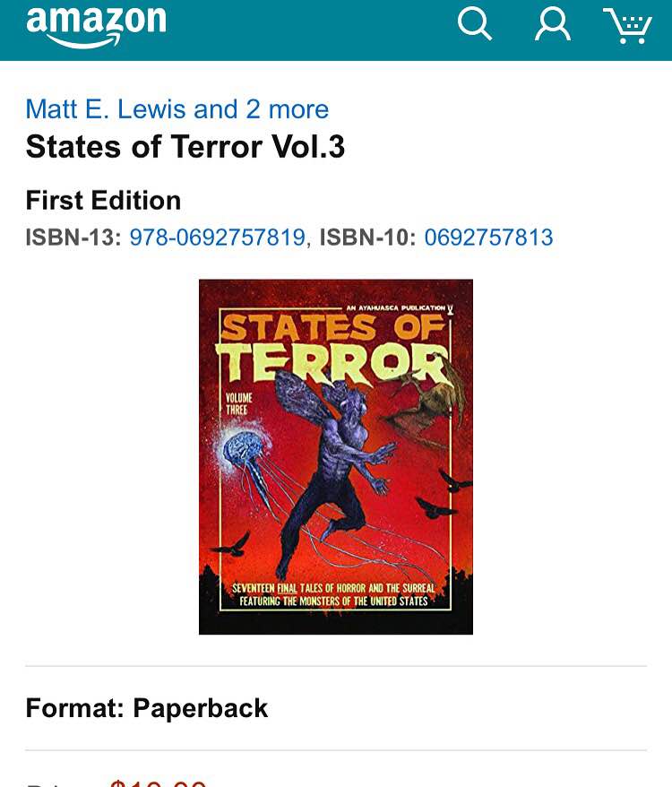
Task: Click the book title States of Terror Vol.3
Action: tap(185, 147)
